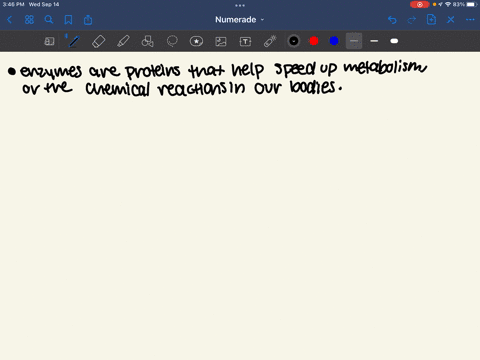
Task: Go back with the left chevron
Action: coord(9,20)
